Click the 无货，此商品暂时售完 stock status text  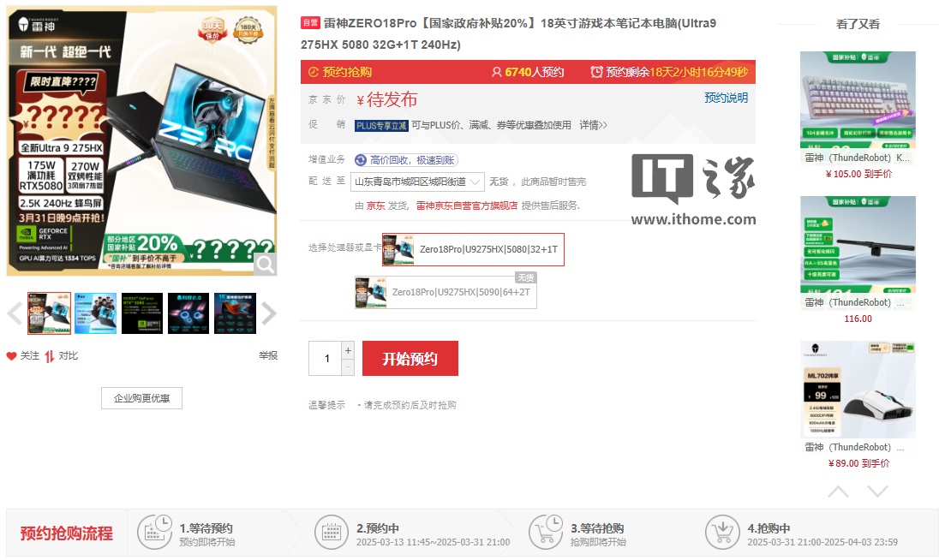(537, 182)
